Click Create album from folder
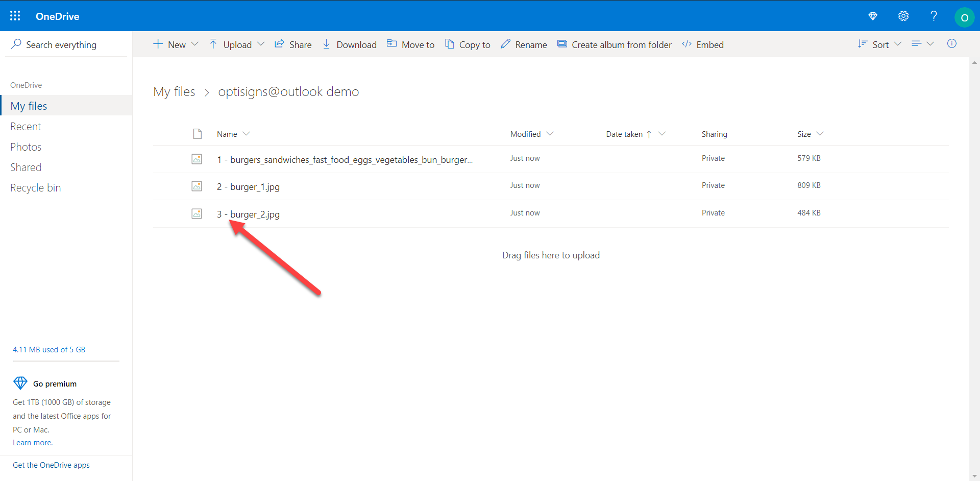Viewport: 980px width, 481px height. pyautogui.click(x=615, y=44)
